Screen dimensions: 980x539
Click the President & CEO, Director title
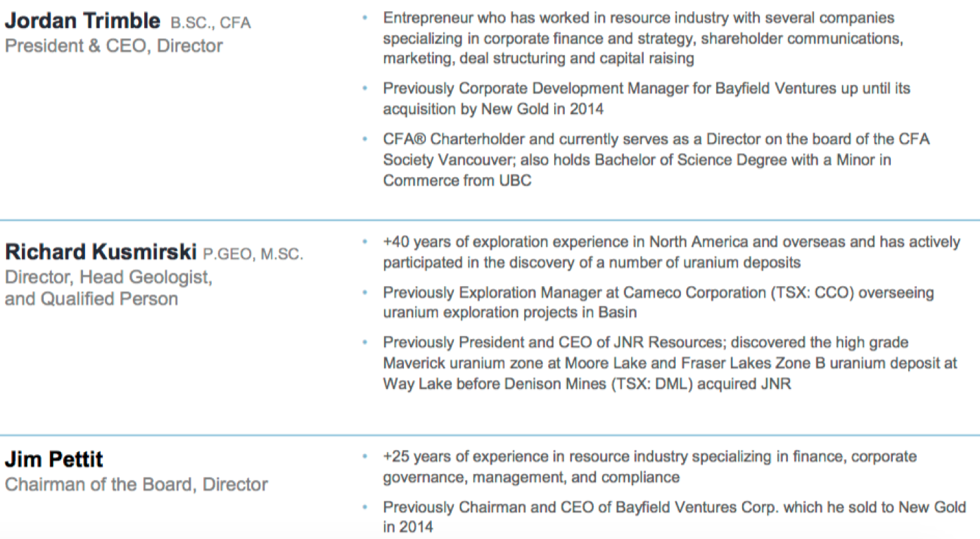click(114, 46)
